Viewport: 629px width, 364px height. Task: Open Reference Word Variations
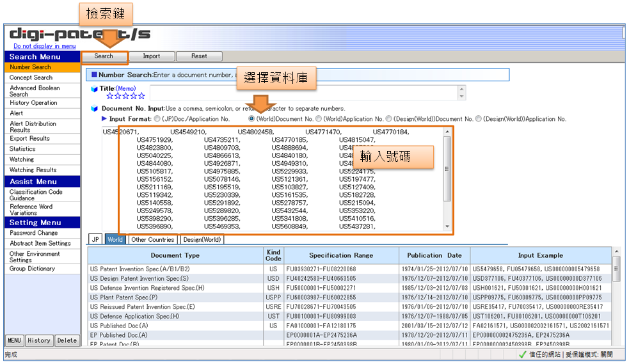point(42,209)
